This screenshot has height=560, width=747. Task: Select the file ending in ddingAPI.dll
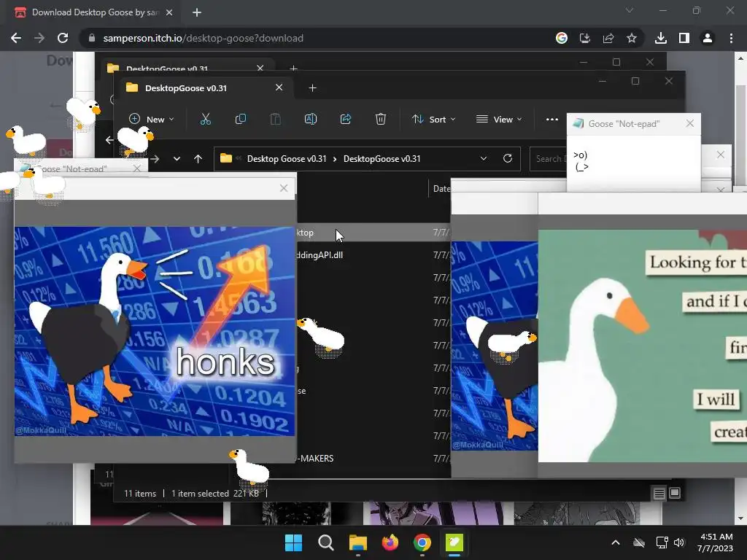[x=320, y=254]
